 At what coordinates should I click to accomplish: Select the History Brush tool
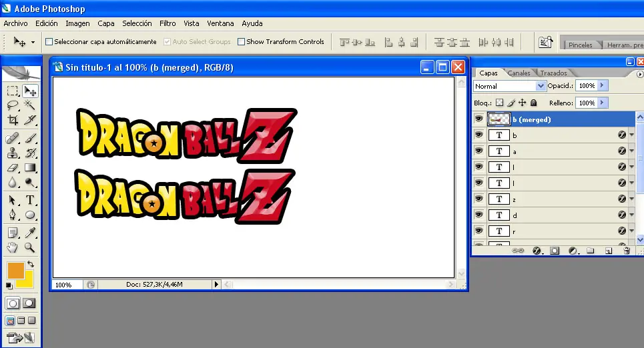(x=30, y=153)
